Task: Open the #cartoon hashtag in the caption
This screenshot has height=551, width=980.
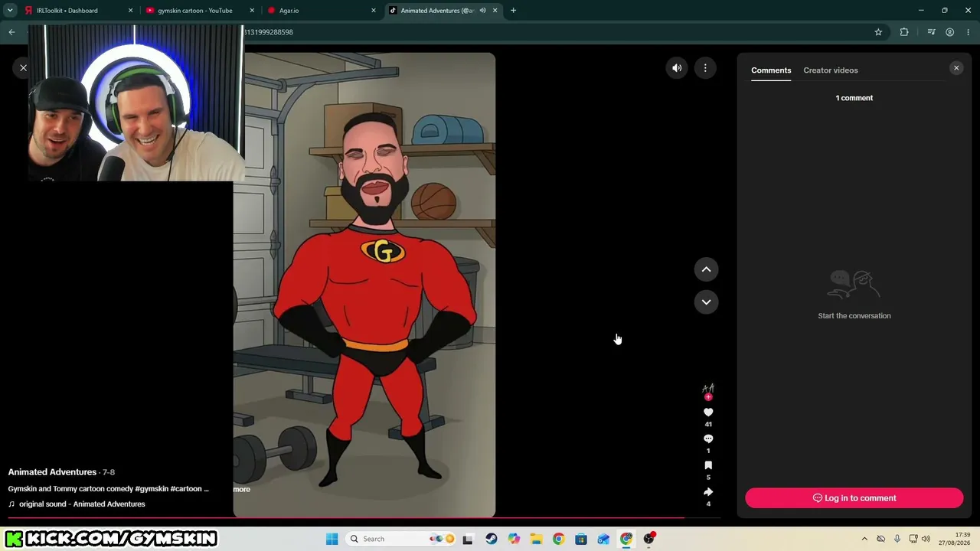Action: point(186,489)
